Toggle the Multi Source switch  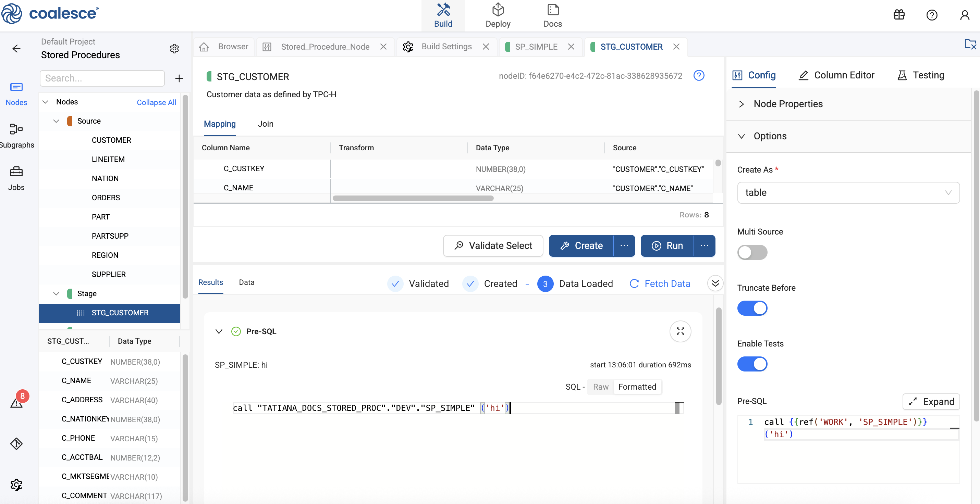752,252
